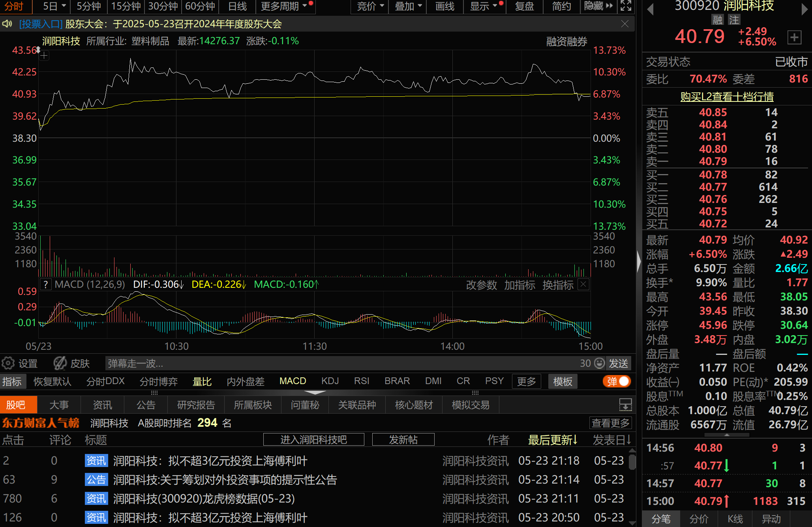Click 换指标 to change indicator
Screen dimensions: 812x527
[x=558, y=285]
